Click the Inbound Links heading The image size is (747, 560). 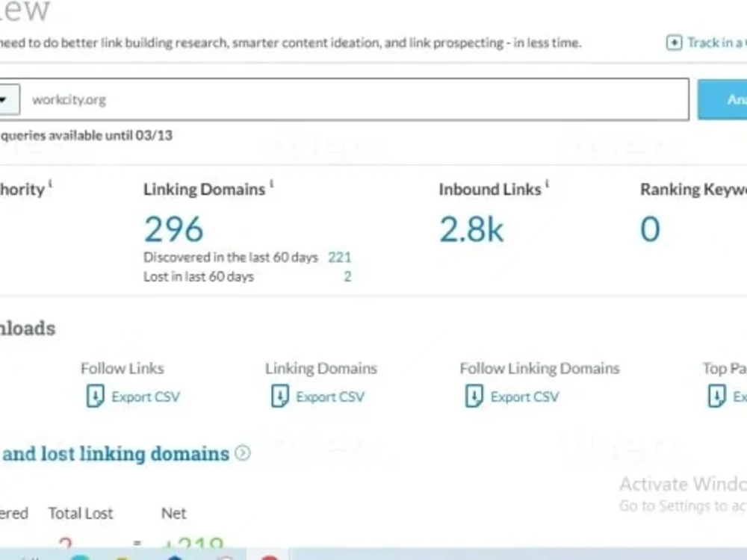490,190
